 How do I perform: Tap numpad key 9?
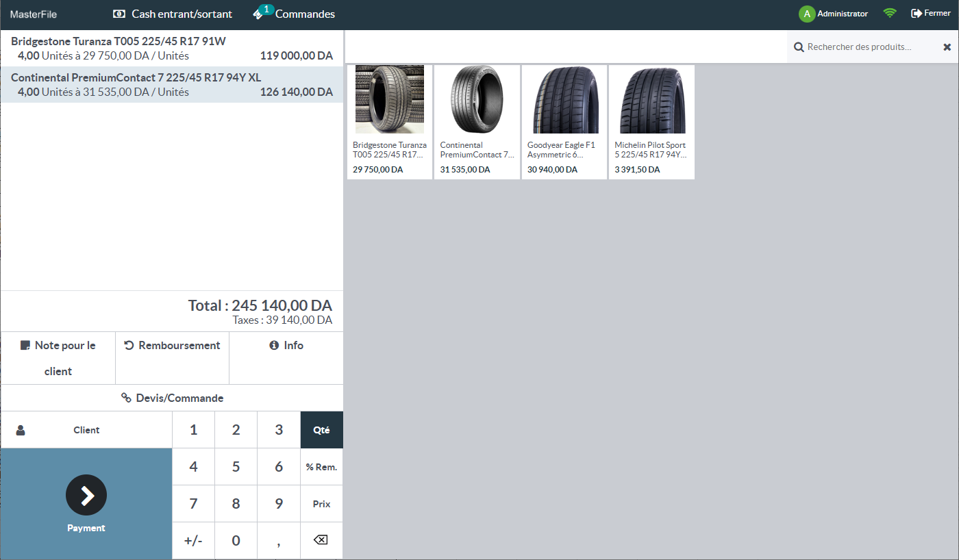[279, 504]
